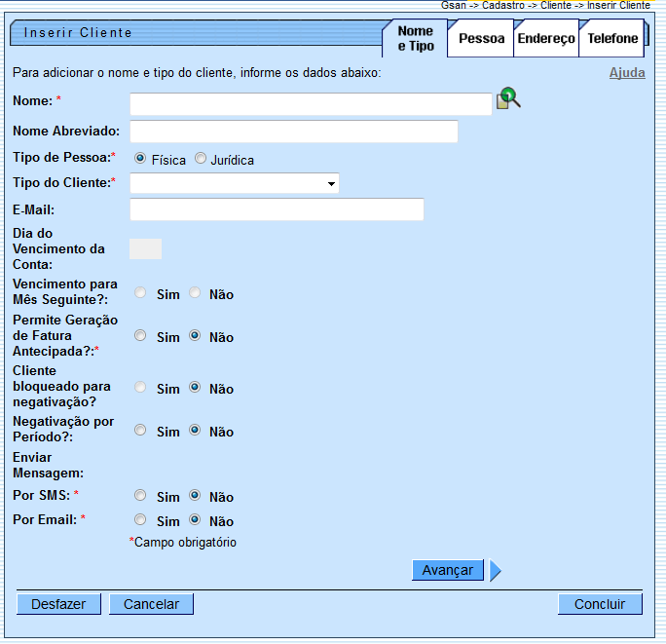This screenshot has height=644, width=666.
Task: Click the '*Campo obrigatório' note
Action: 183,543
